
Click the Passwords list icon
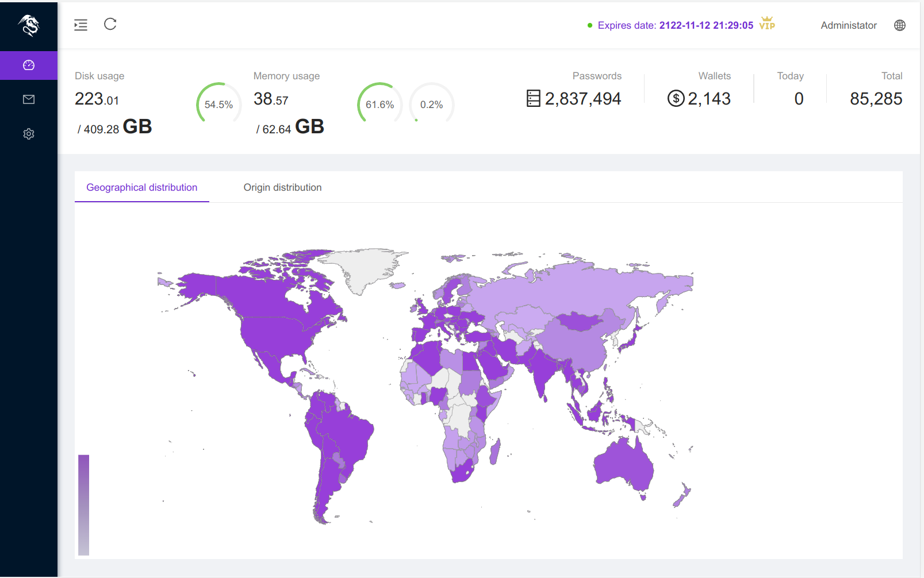click(x=534, y=99)
